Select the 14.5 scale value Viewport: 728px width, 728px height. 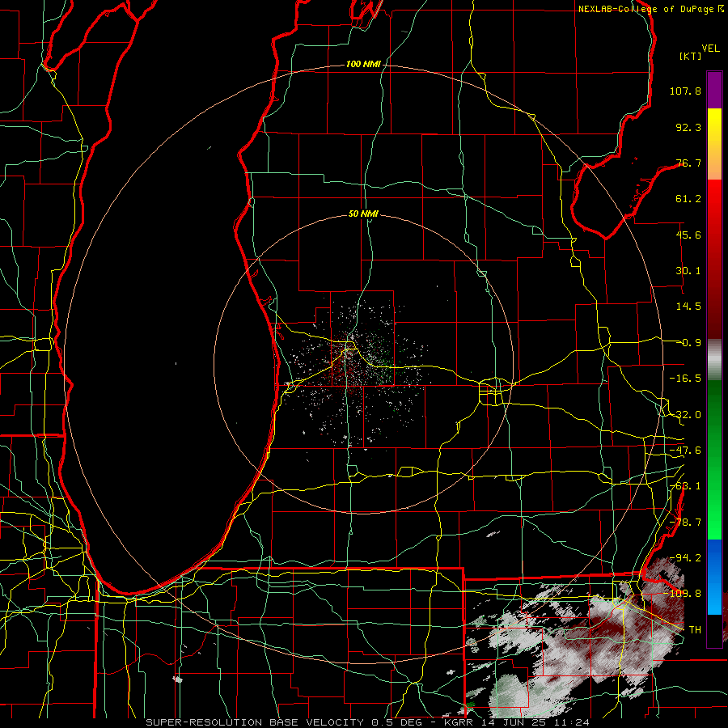pos(688,307)
